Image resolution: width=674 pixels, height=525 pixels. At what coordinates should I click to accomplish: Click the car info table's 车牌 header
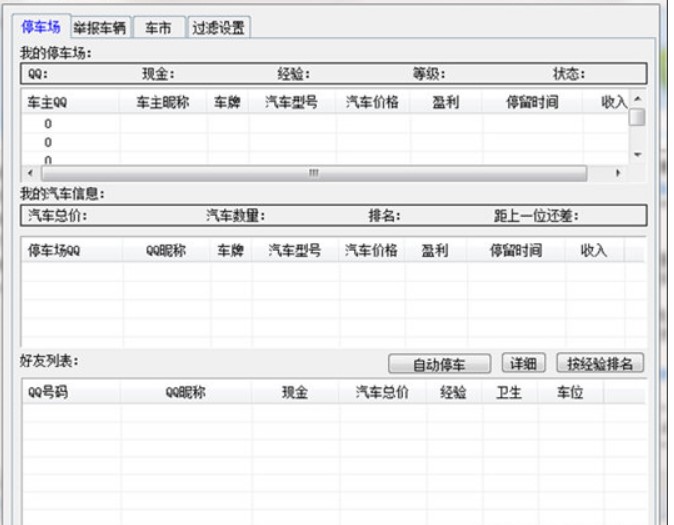click(x=230, y=250)
